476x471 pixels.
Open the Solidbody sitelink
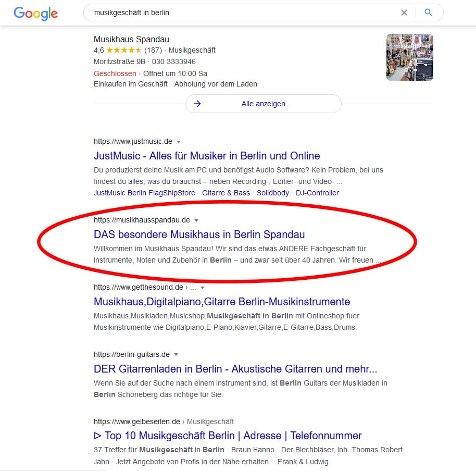pos(272,193)
